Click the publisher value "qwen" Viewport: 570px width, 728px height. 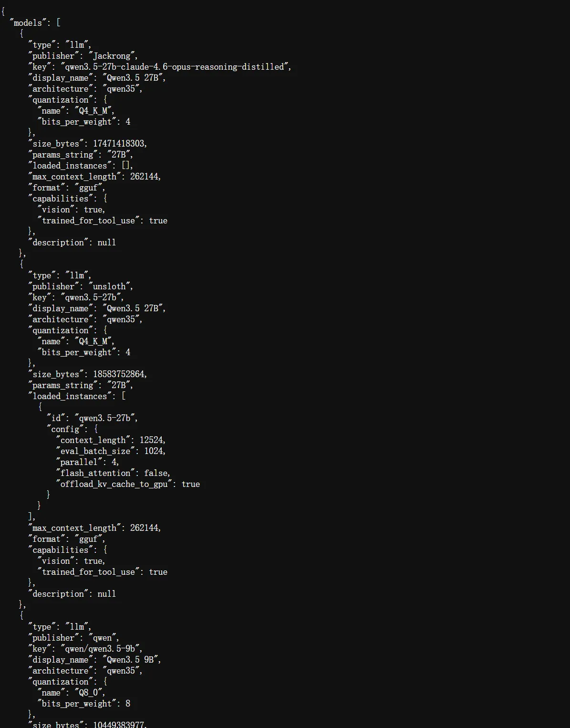(103, 638)
